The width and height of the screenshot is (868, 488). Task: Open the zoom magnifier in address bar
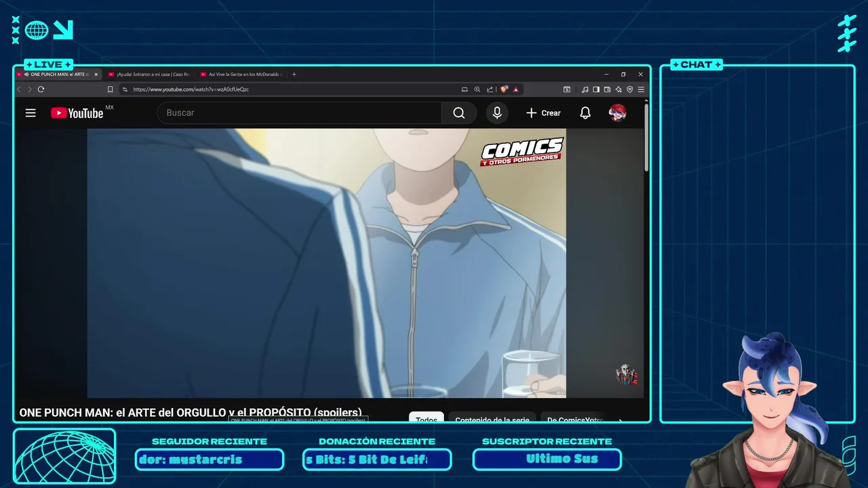coord(477,89)
